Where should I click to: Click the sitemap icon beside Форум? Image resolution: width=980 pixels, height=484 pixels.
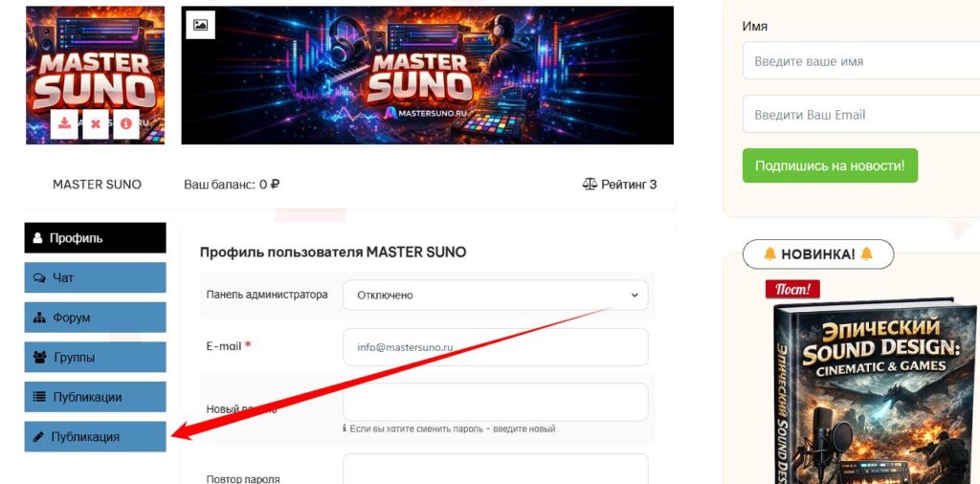click(39, 318)
